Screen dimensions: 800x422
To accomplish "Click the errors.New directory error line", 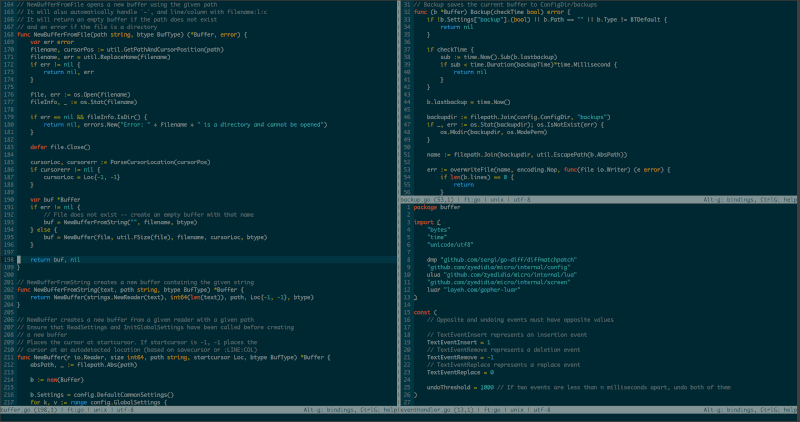I will (185, 125).
